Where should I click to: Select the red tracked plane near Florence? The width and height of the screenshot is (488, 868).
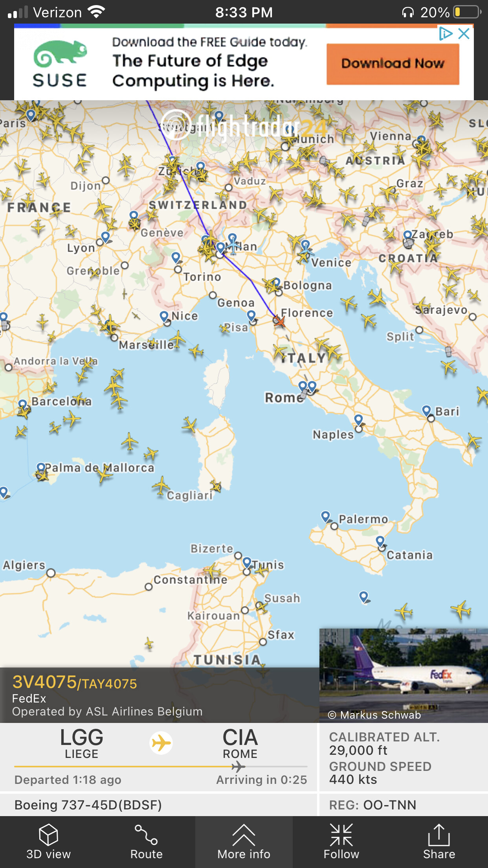(x=279, y=321)
